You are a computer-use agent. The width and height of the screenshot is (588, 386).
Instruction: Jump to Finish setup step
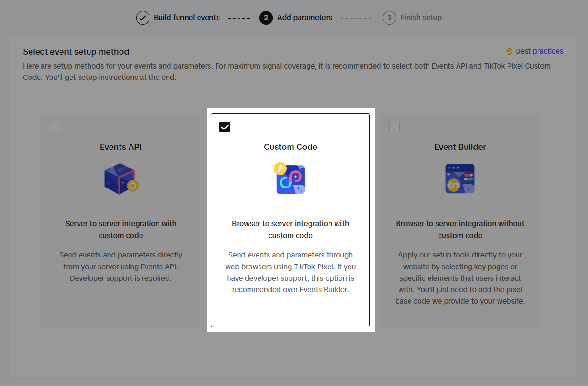(x=421, y=18)
